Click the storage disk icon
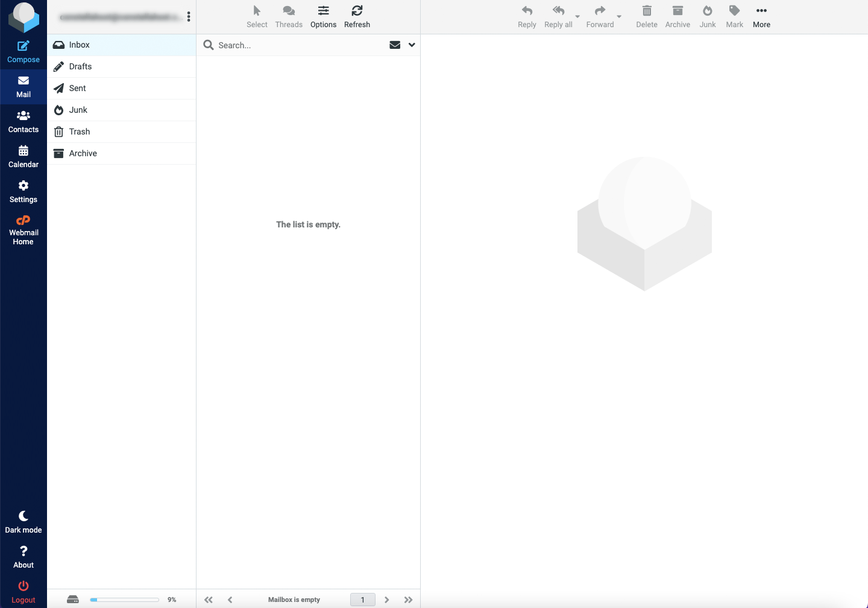This screenshot has width=868, height=608. (x=73, y=600)
